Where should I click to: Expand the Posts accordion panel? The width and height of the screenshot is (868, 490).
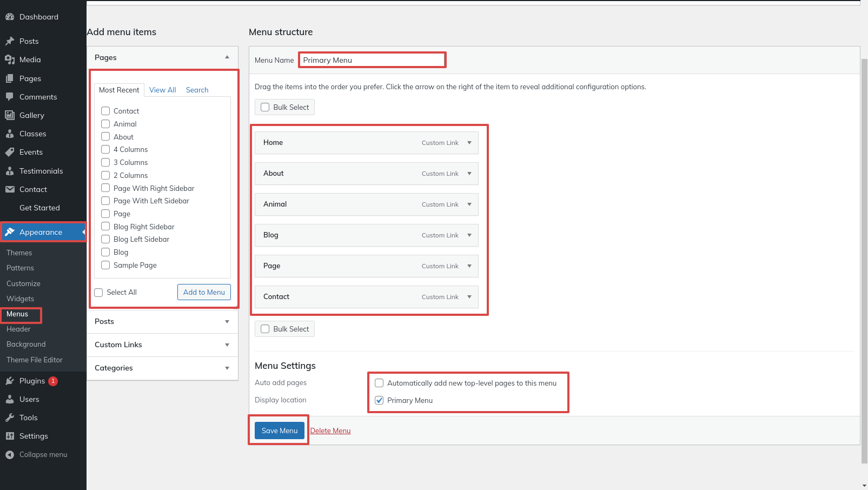click(227, 322)
